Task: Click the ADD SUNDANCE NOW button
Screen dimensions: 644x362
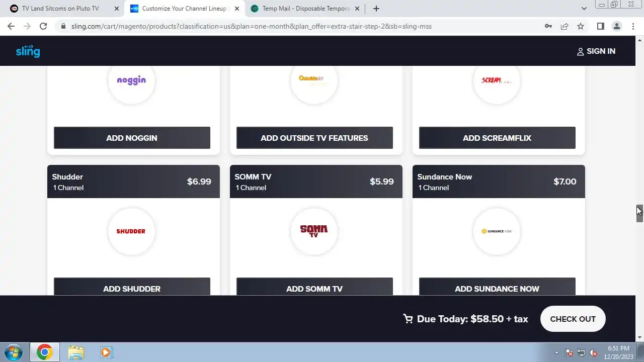Action: point(497,287)
